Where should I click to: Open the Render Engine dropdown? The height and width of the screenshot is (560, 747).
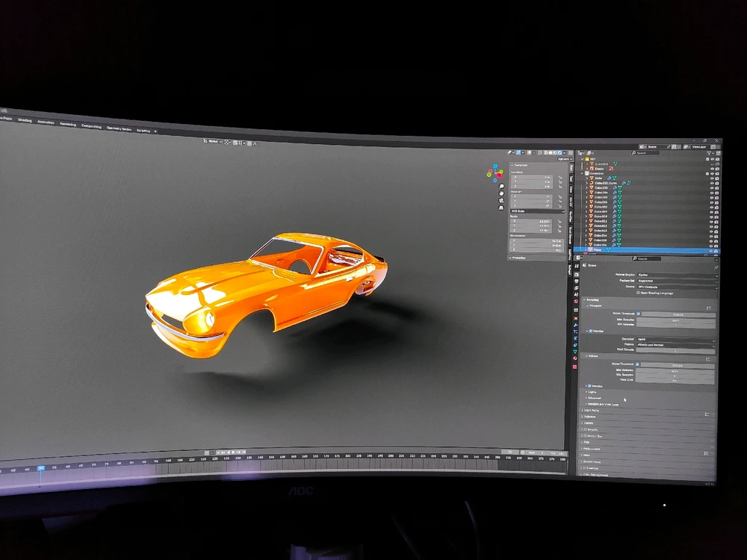tap(676, 275)
